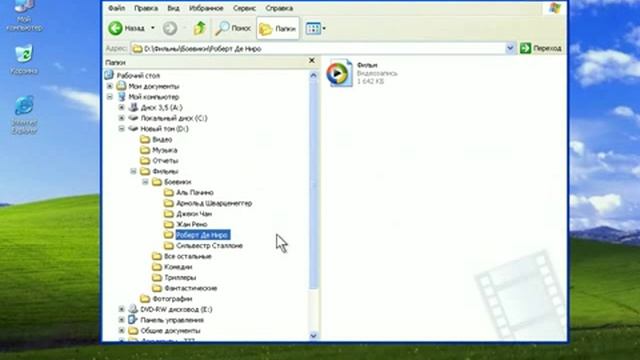Screen dimensions: 640x360
Task: Select the Триллеры folder icon
Action: tap(157, 278)
